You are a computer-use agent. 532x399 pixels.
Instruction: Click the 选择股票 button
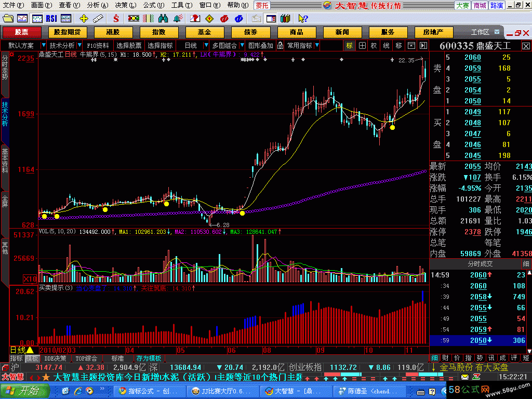pos(129,46)
